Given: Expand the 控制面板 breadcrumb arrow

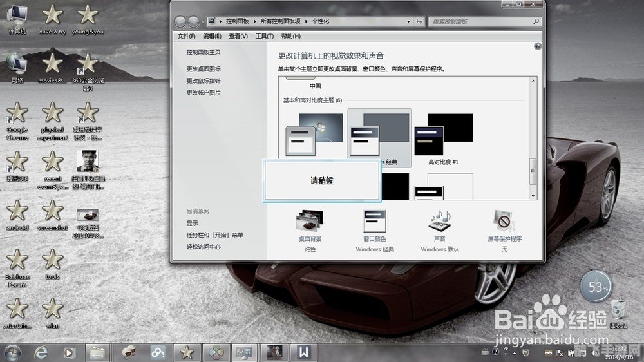Looking at the screenshot, I should point(256,21).
